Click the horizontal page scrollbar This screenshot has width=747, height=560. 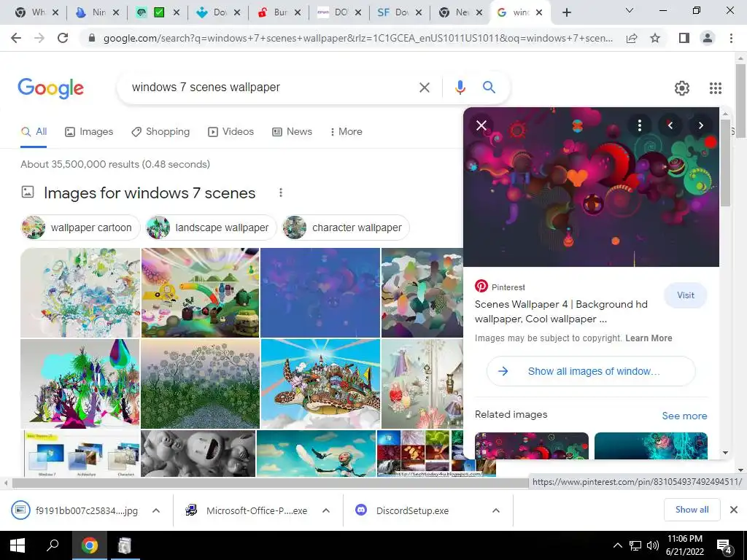coord(270,483)
